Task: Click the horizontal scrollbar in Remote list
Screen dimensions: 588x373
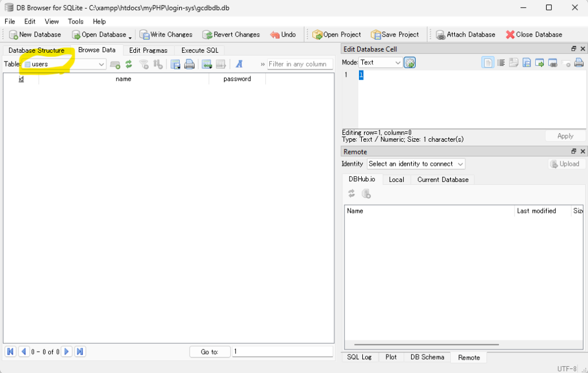Action: (x=422, y=345)
